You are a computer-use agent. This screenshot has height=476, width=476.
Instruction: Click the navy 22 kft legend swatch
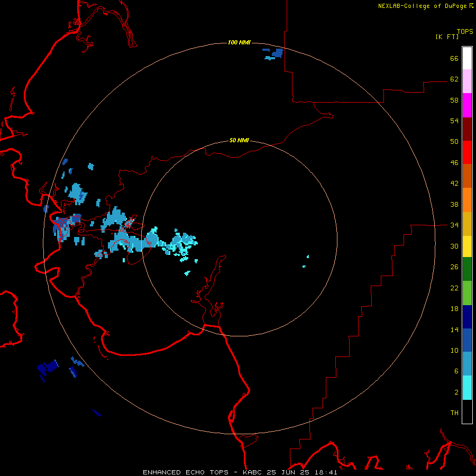click(467, 317)
